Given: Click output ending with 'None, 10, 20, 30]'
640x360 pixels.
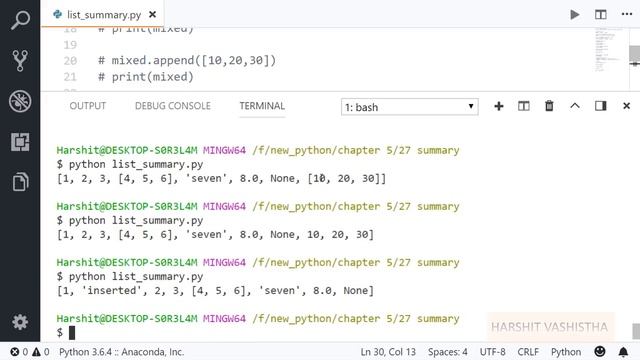Looking at the screenshot, I should [215, 234].
